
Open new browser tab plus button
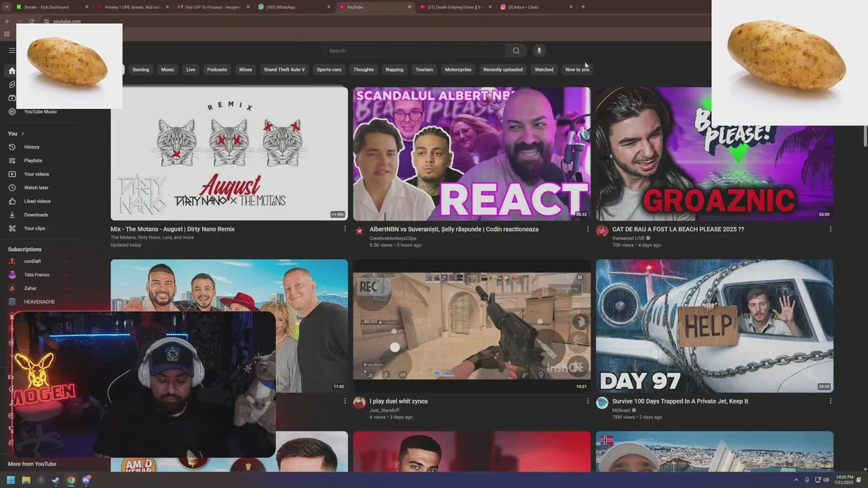coord(583,7)
